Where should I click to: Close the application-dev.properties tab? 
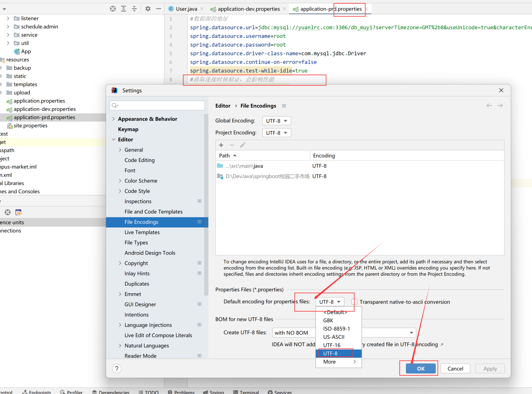pyautogui.click(x=285, y=9)
